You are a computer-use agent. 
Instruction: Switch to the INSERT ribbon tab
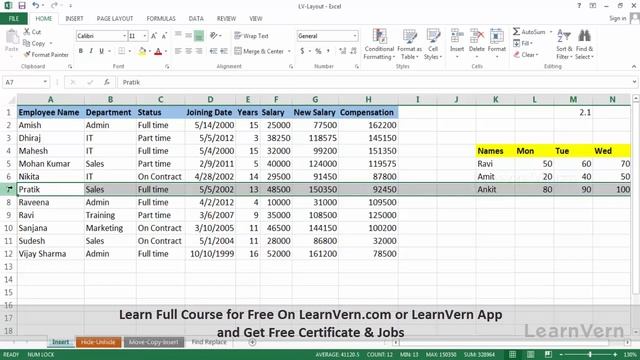[x=74, y=18]
